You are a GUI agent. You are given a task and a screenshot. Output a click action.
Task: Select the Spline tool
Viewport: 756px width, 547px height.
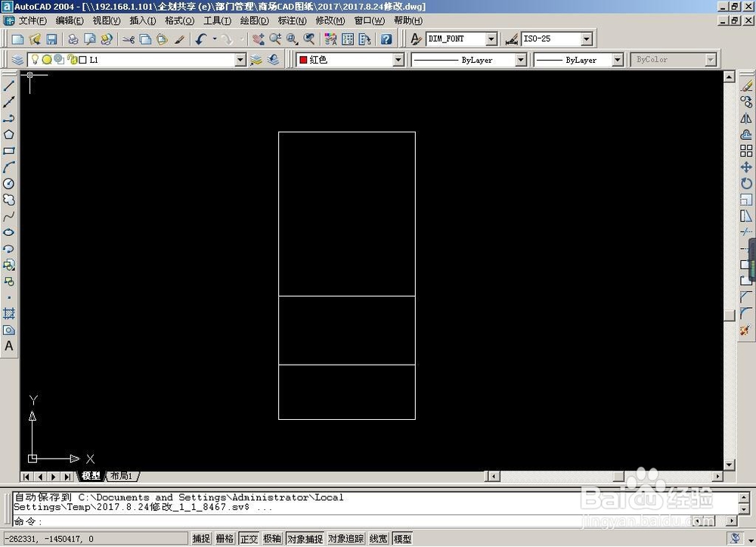8,216
